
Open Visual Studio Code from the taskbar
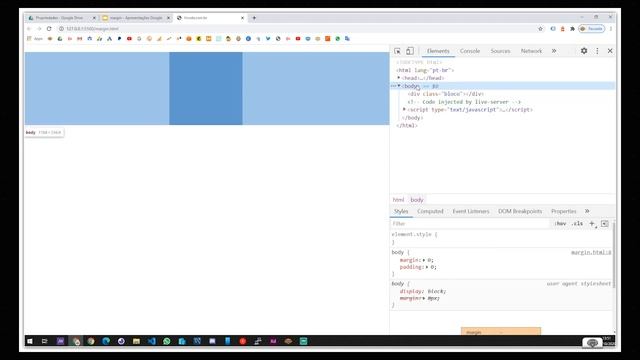(x=151, y=341)
